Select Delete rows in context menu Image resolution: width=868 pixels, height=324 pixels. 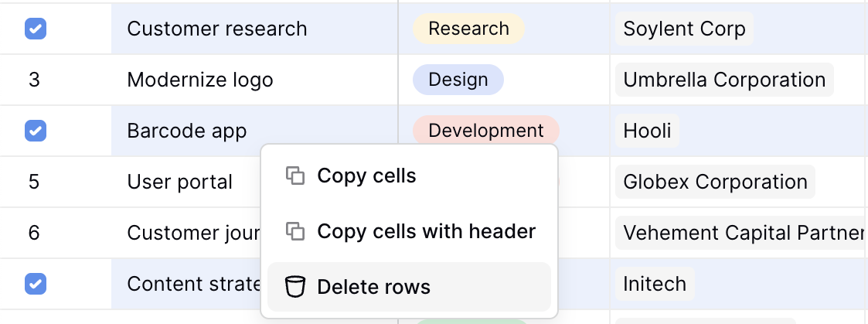[x=373, y=287]
